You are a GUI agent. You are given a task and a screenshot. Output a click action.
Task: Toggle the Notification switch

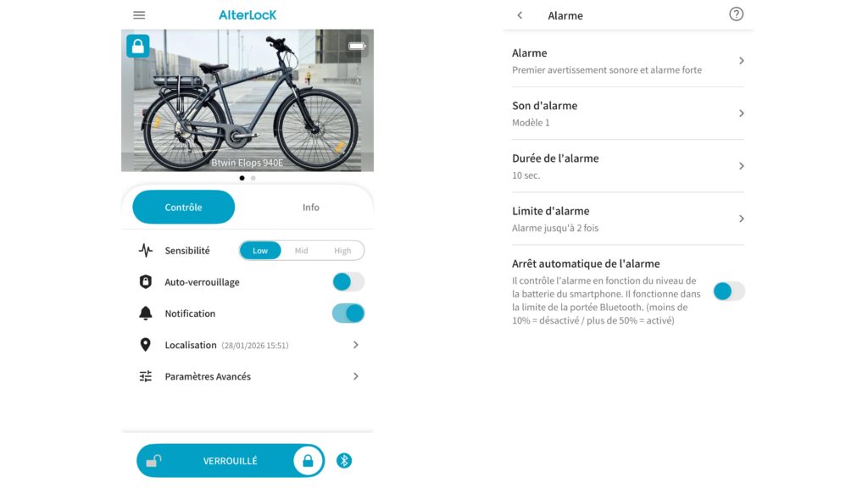click(x=348, y=313)
